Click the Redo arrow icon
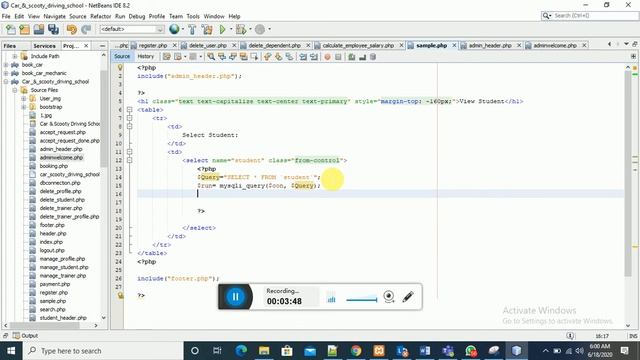640x360 pixels. (x=86, y=29)
